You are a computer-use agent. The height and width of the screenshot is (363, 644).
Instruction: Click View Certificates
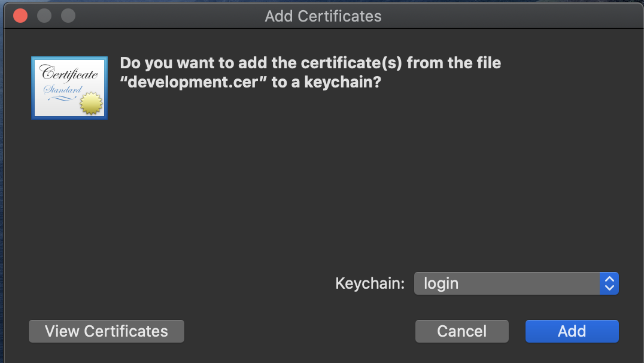pos(106,331)
